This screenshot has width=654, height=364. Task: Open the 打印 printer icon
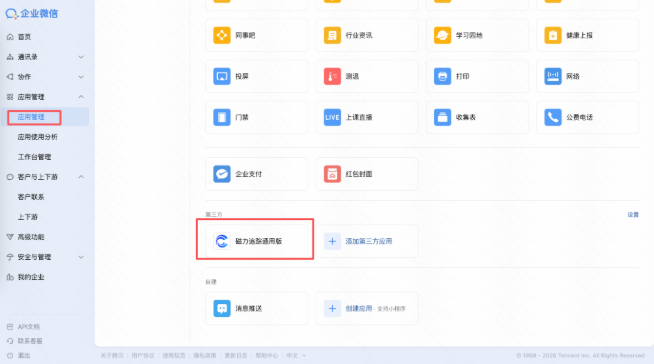tap(442, 76)
